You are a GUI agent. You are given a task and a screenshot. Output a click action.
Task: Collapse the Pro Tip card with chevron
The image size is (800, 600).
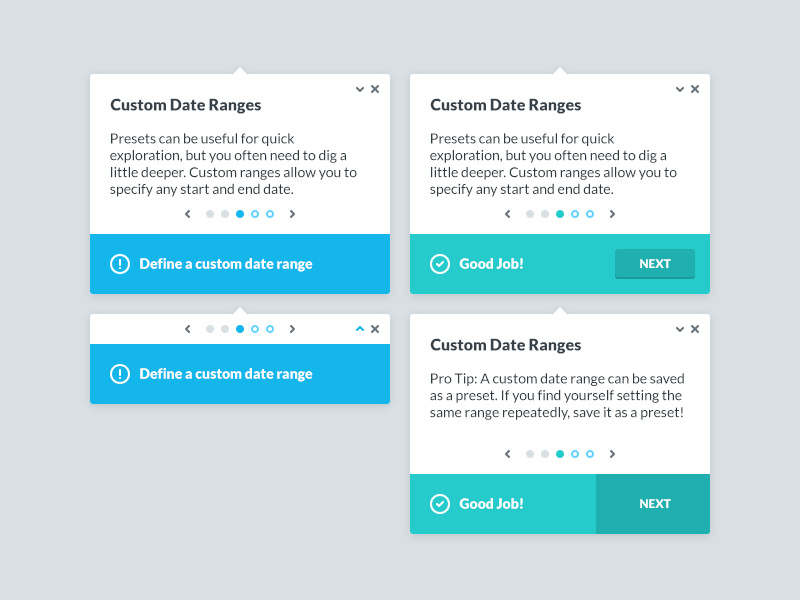tap(680, 329)
